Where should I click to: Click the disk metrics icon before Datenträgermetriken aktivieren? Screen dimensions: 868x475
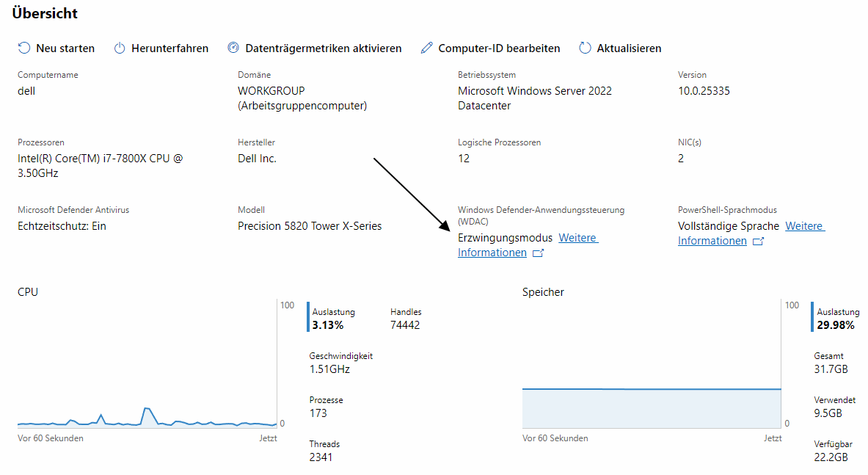(x=233, y=48)
